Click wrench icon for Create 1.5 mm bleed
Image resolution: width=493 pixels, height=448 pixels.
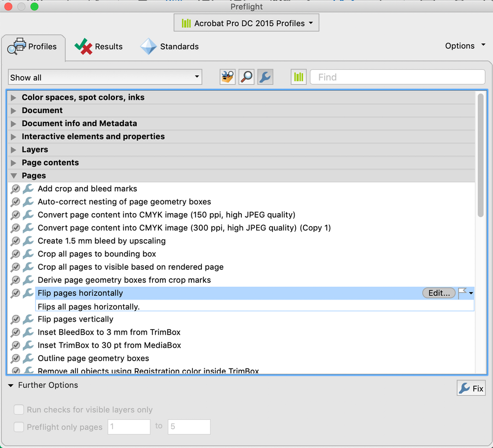(28, 241)
